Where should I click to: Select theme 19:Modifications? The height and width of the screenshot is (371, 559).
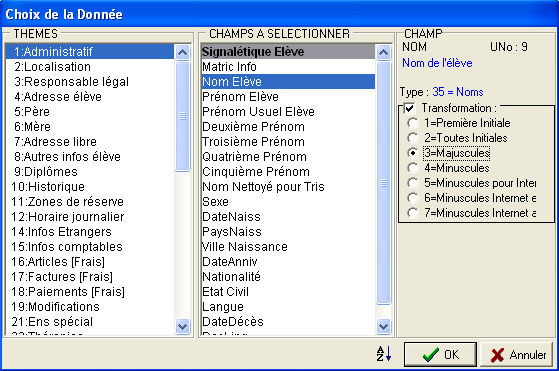click(x=89, y=306)
